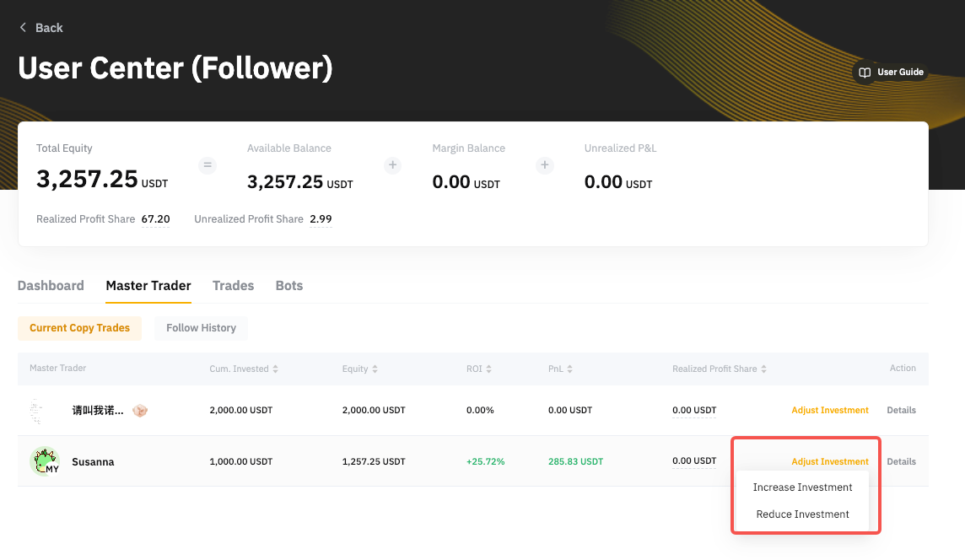Click Susanna's avatar image
Screen dimensions: 965x560
(45, 461)
